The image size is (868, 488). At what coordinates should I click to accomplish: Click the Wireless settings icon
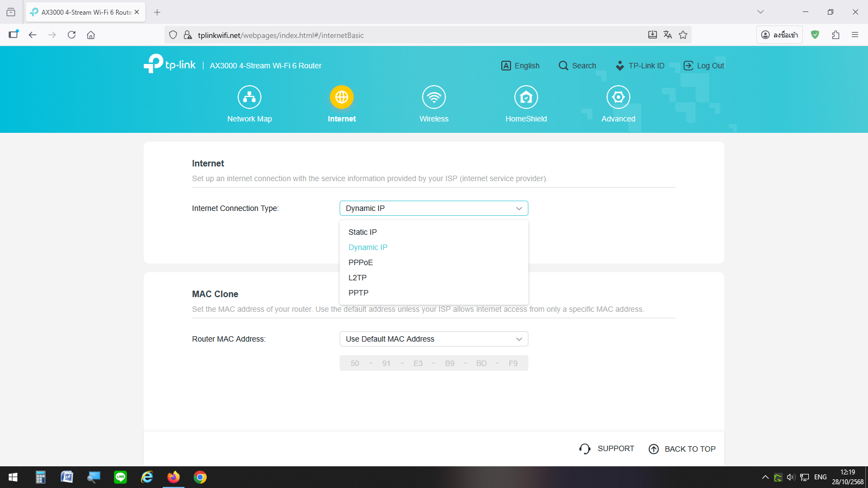tap(434, 98)
